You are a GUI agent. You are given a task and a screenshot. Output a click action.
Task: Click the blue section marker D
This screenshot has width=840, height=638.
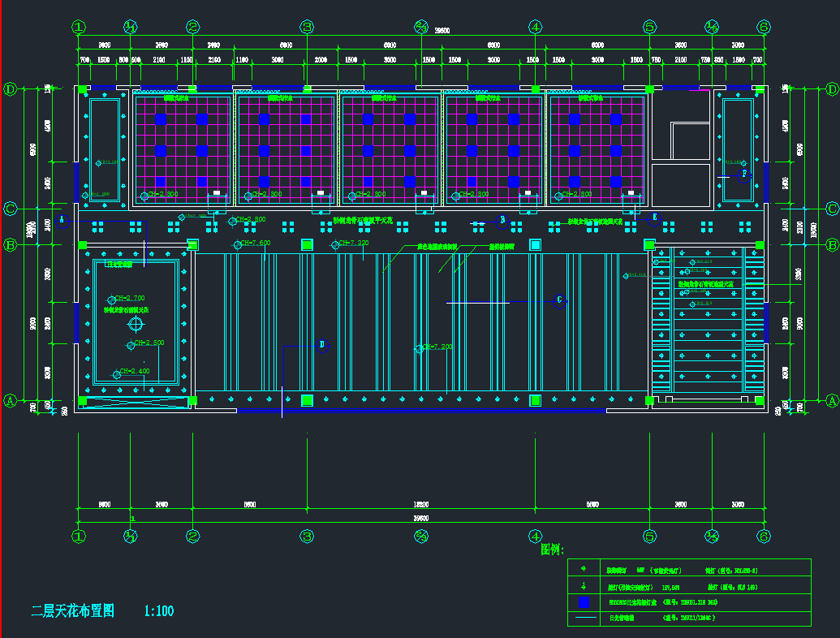click(322, 345)
